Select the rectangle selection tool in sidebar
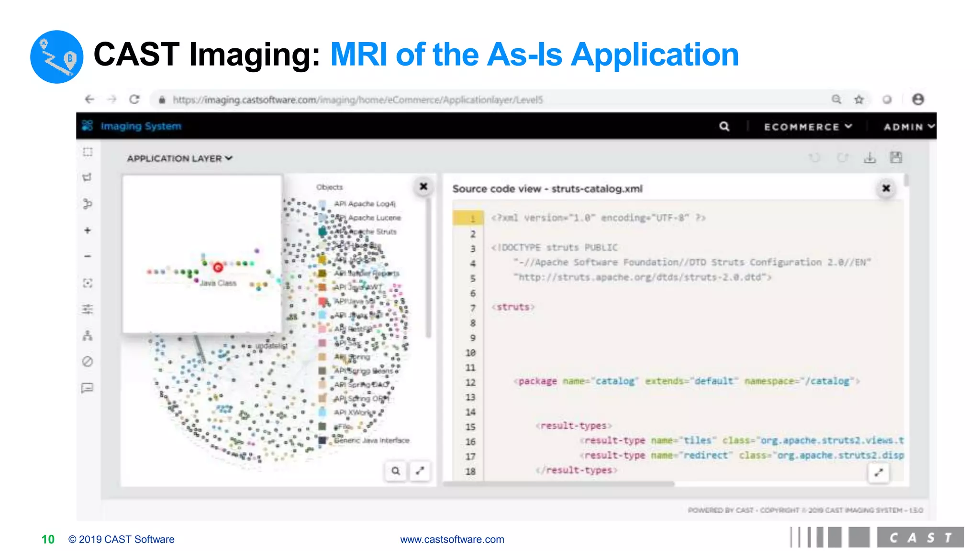The image size is (980, 551). [x=88, y=152]
